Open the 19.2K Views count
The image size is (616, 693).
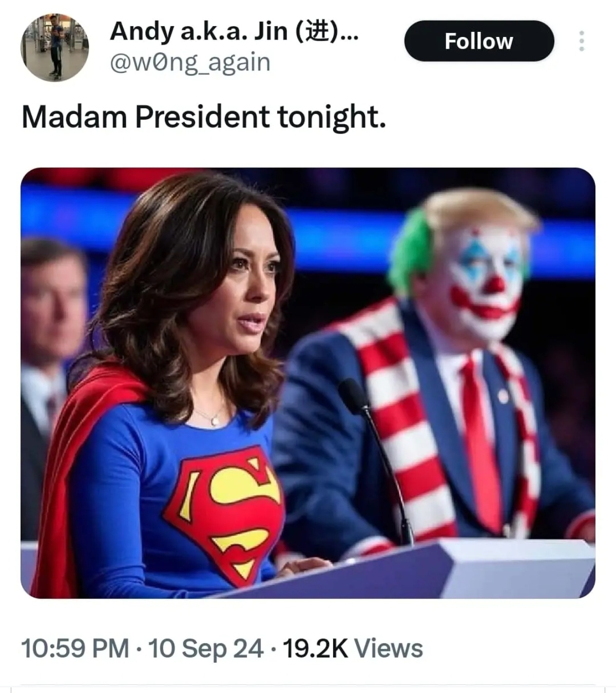[x=352, y=648]
